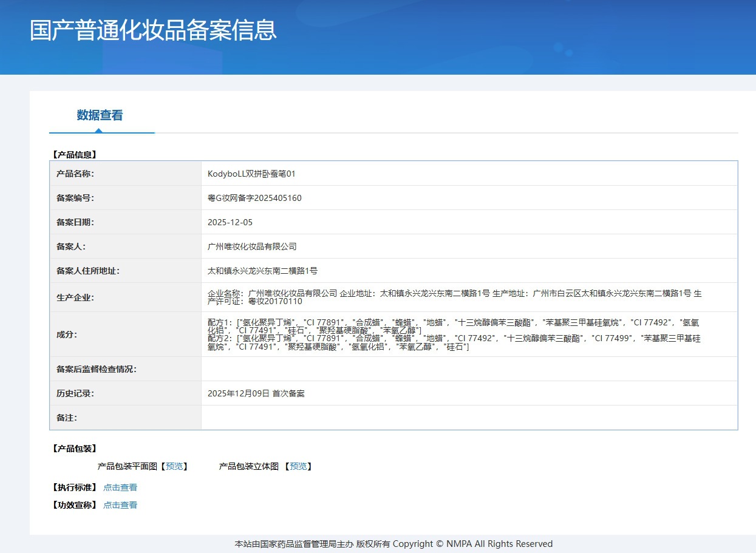Click the 备案人 value 广州唯妆化妆品有限公司
Screen dimensions: 756x553
(252, 246)
